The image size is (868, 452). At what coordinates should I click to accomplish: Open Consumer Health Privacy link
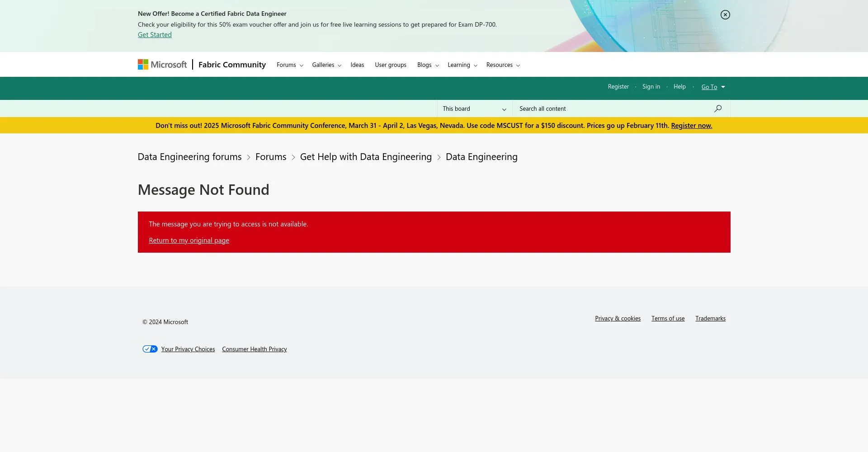coord(255,349)
